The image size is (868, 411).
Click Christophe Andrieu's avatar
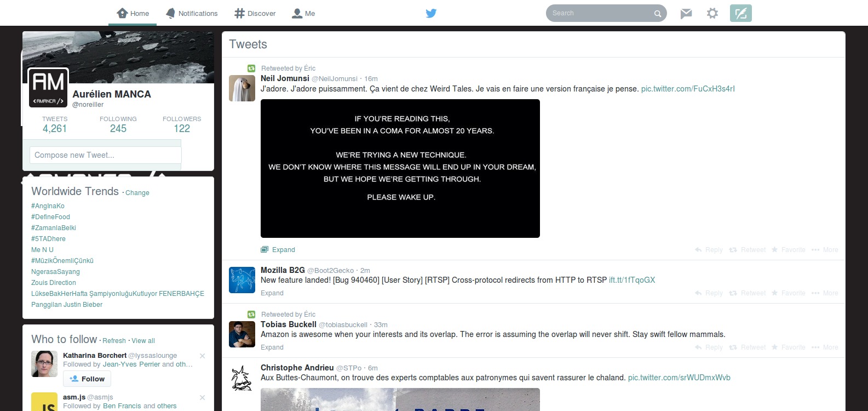[x=242, y=378]
